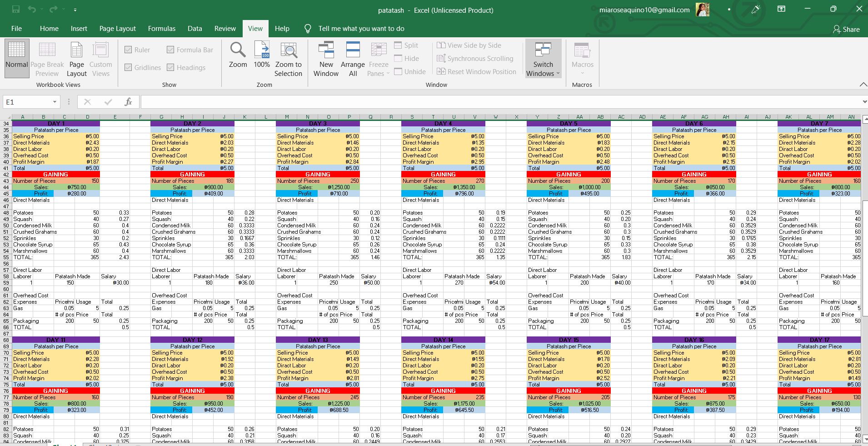Click Arrange All windows
868x446 pixels.
click(x=353, y=59)
